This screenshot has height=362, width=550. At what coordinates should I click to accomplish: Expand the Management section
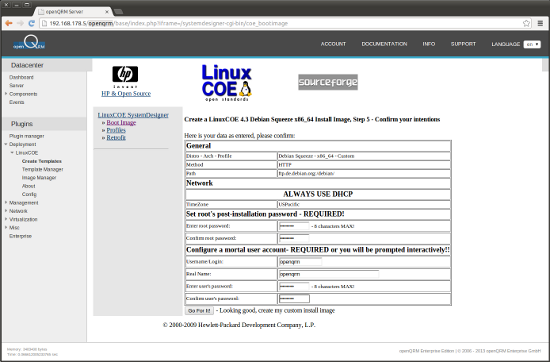[6, 202]
